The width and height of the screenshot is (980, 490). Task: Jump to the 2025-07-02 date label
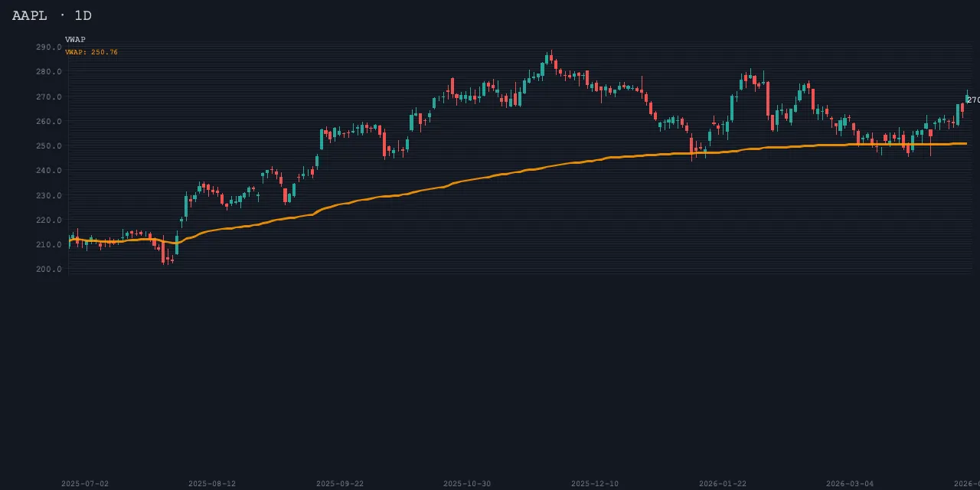click(x=85, y=484)
